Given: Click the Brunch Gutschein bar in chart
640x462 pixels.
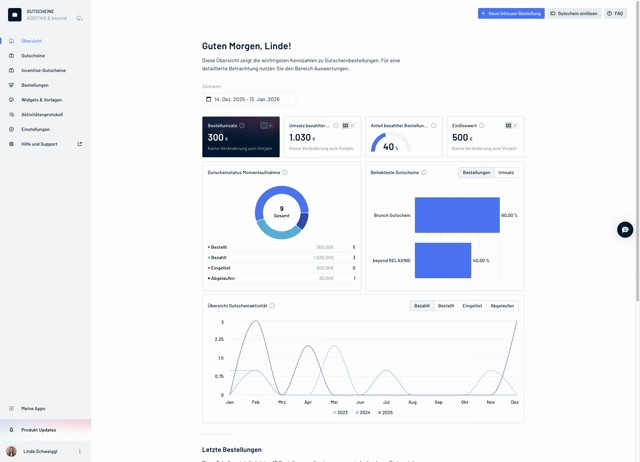Looking at the screenshot, I should (x=457, y=215).
